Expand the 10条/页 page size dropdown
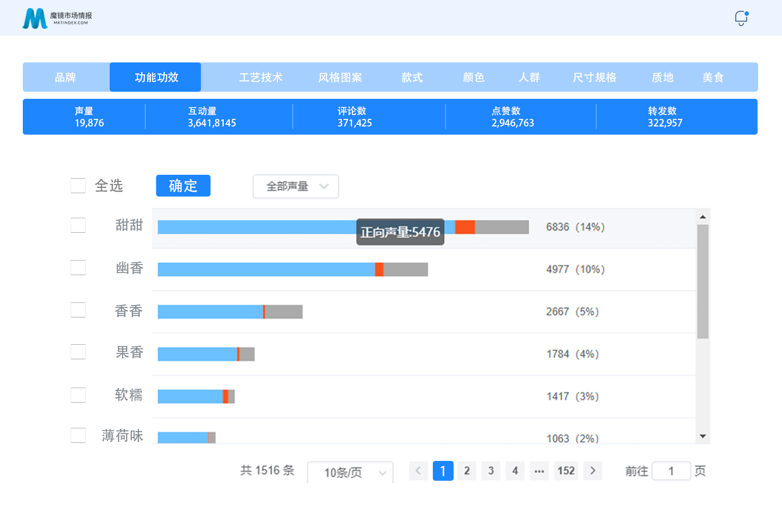The height and width of the screenshot is (532, 782). click(350, 472)
